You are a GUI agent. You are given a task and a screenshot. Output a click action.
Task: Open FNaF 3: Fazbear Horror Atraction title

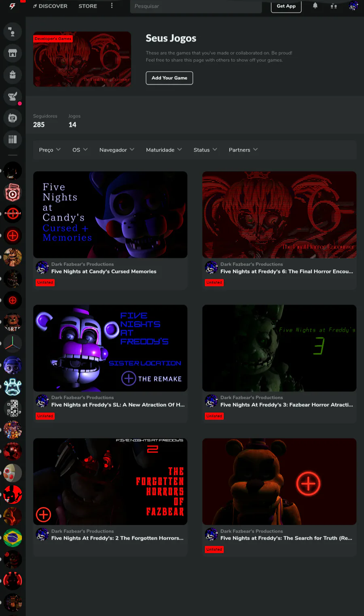coord(287,405)
